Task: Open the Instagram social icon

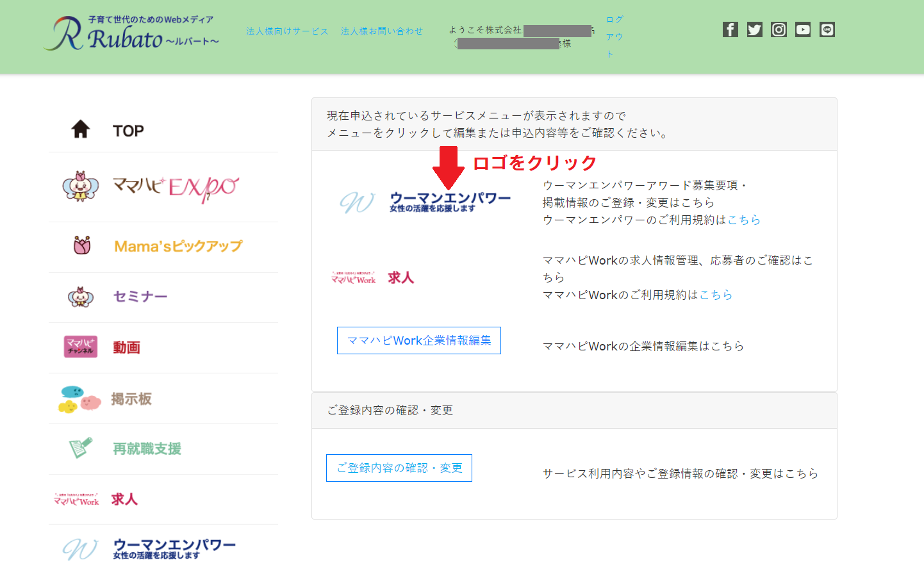Action: pyautogui.click(x=779, y=29)
